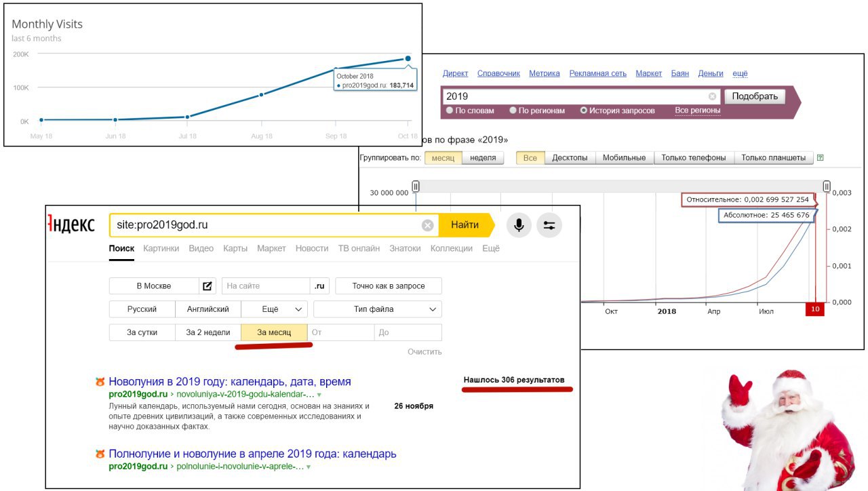This screenshot has width=868, height=491.
Task: Open the Тип файла dropdown
Action: 378,309
